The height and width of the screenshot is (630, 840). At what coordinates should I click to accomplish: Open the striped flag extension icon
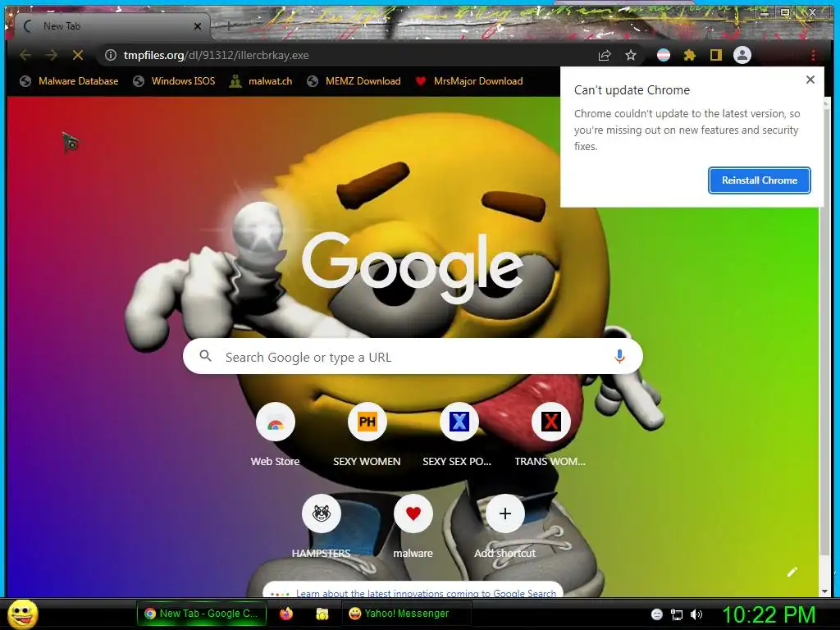pyautogui.click(x=663, y=55)
